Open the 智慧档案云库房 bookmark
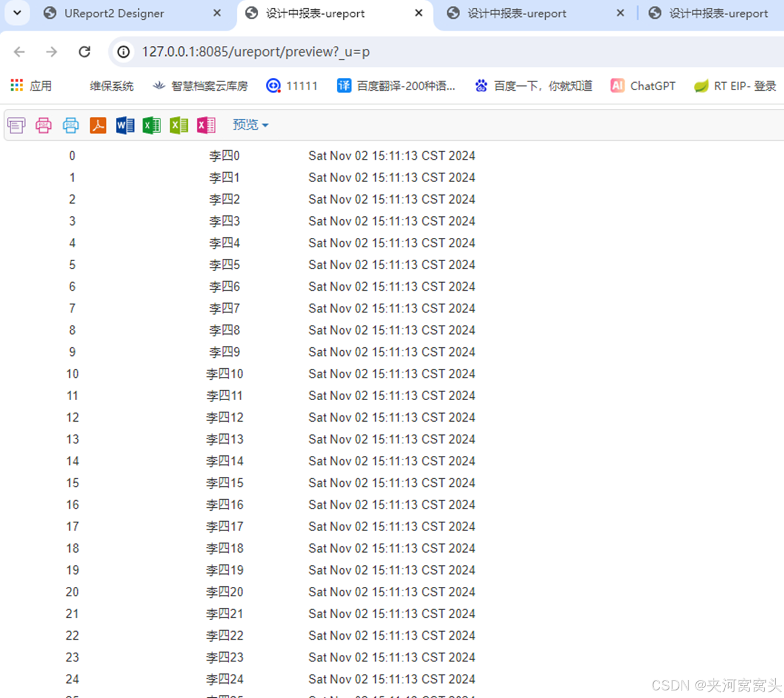Viewport: 784px width, 698px height. click(200, 86)
